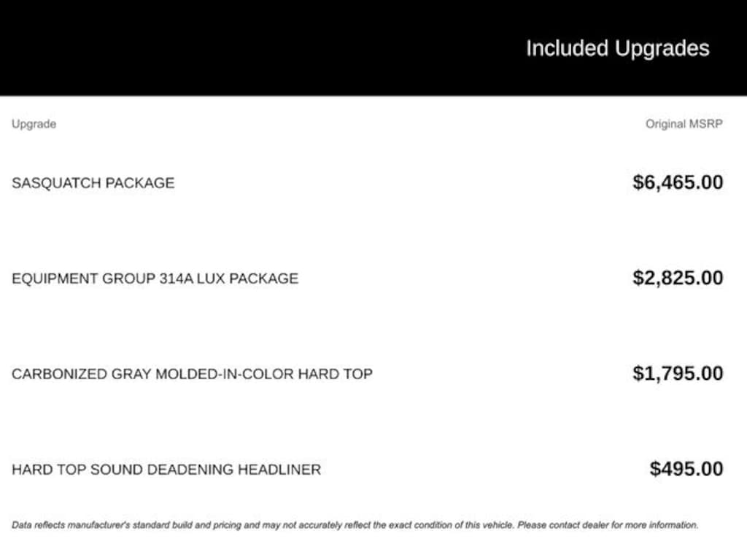
Task: Click the $495.00 price
Action: (x=686, y=469)
